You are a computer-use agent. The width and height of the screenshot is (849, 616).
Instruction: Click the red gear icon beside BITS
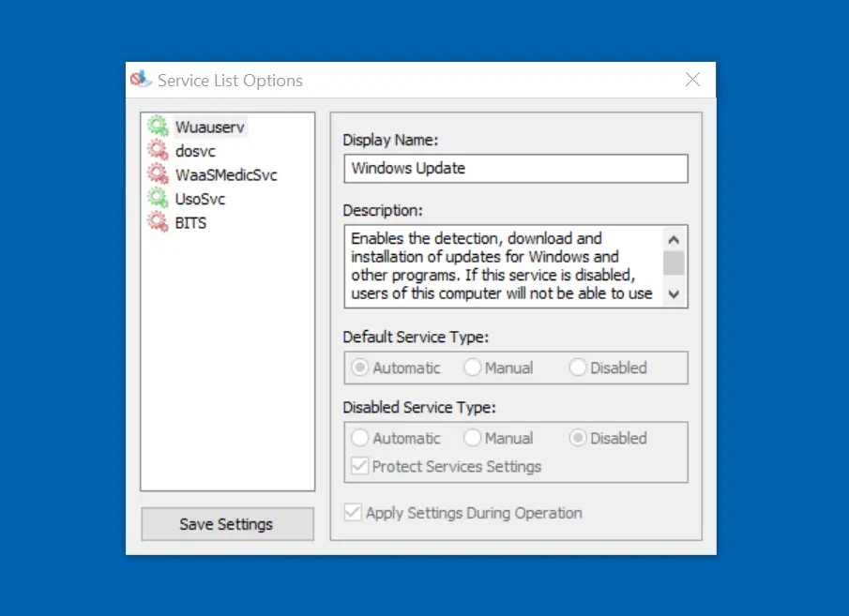[x=159, y=222]
